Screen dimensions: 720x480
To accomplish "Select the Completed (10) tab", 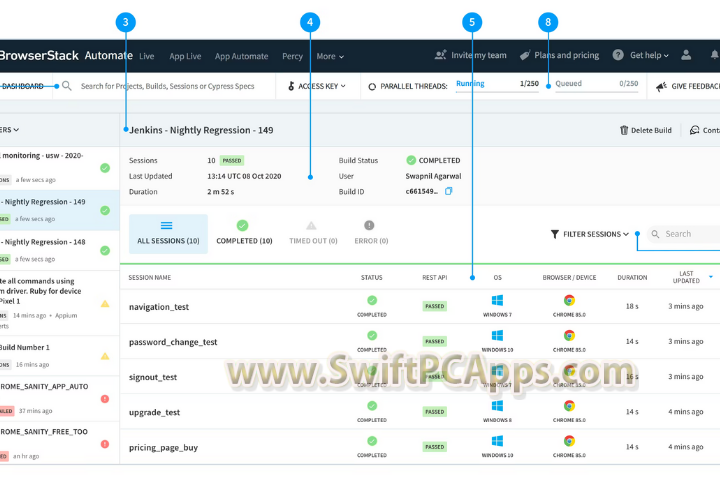I will (244, 234).
